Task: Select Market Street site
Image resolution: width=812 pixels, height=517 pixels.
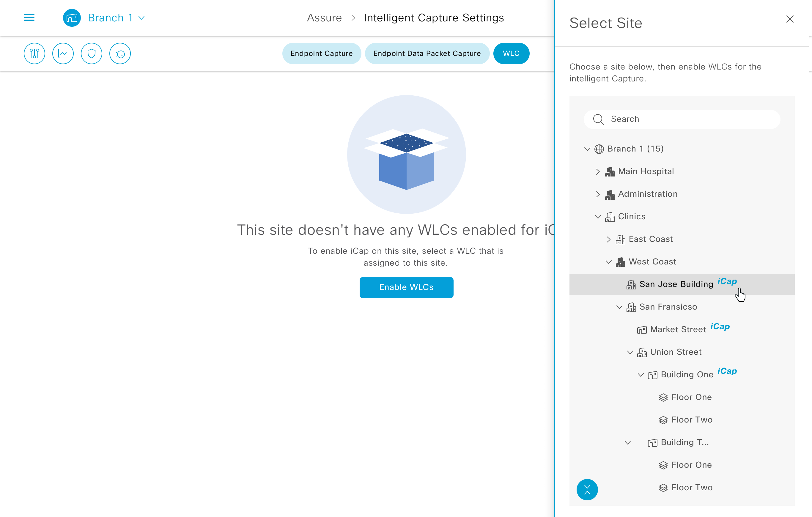Action: point(678,329)
